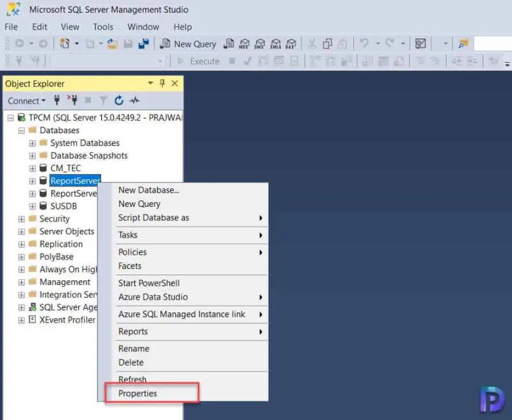
Task: Click the New Query button
Action: point(188,44)
